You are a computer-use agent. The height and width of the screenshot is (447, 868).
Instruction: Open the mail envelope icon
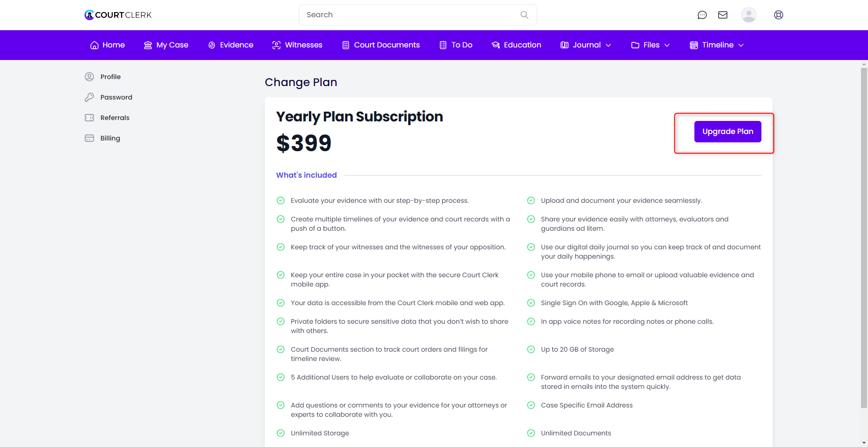723,15
